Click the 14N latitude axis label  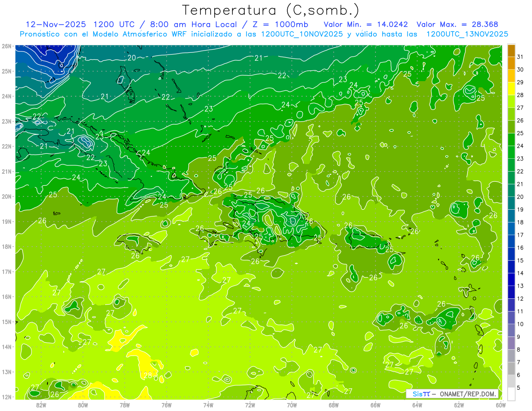tap(7, 347)
